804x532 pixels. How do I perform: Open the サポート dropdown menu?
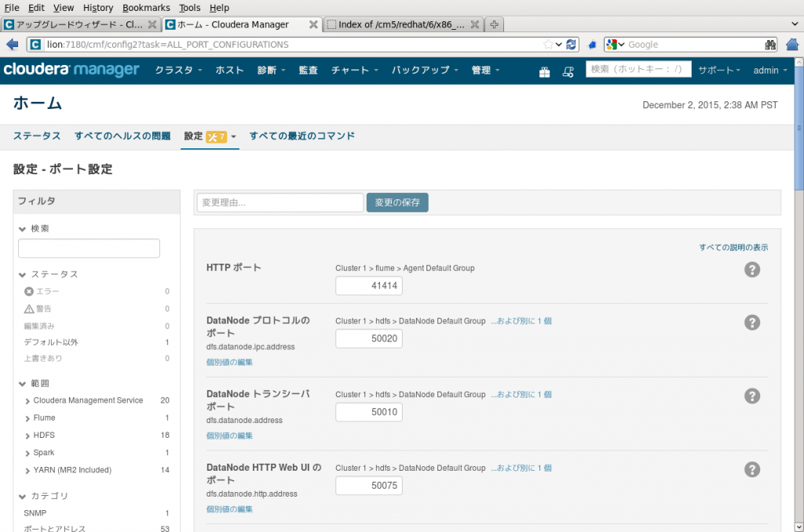[x=719, y=70]
